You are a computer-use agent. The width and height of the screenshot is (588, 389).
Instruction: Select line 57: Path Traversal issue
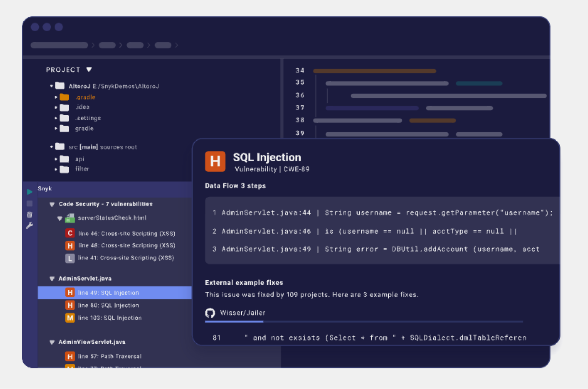(x=110, y=357)
